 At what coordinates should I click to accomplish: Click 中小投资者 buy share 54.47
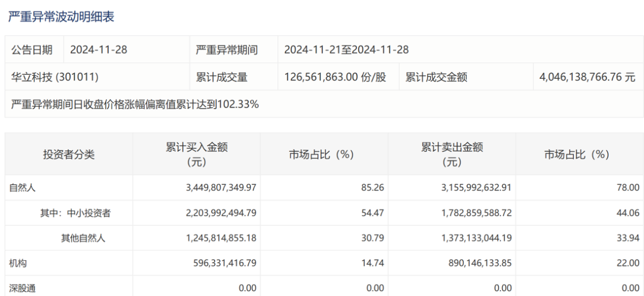tap(373, 213)
